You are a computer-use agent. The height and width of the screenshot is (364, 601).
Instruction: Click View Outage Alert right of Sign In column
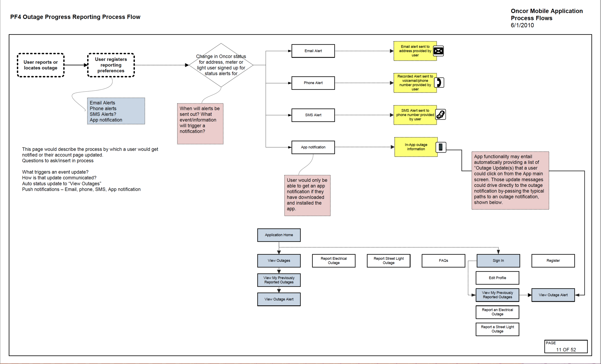pyautogui.click(x=553, y=295)
